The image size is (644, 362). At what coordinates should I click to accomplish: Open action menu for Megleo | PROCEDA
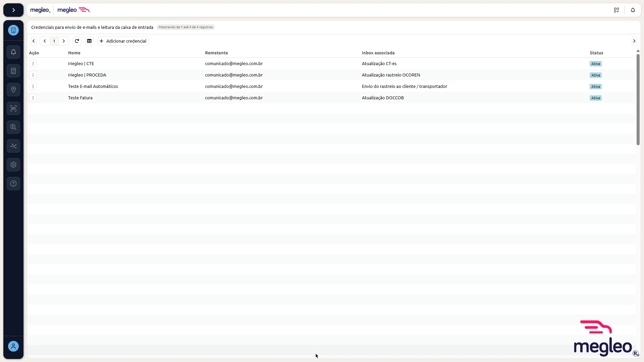(x=33, y=75)
